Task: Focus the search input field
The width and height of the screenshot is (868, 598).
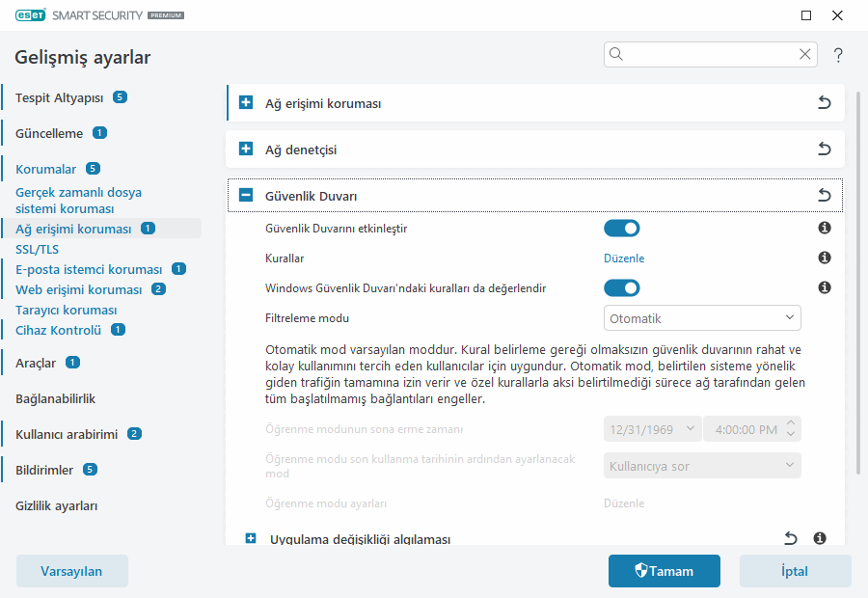Action: point(709,55)
